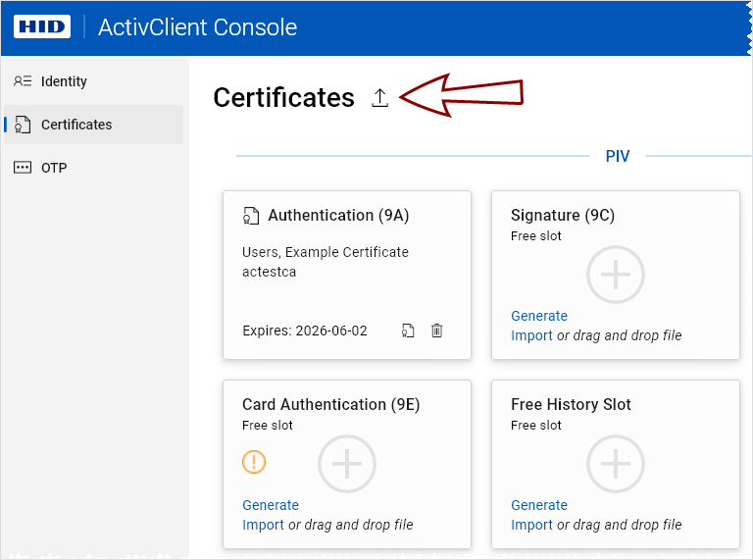This screenshot has height=560, width=753.
Task: Switch to the OTP sidebar item
Action: coord(54,168)
